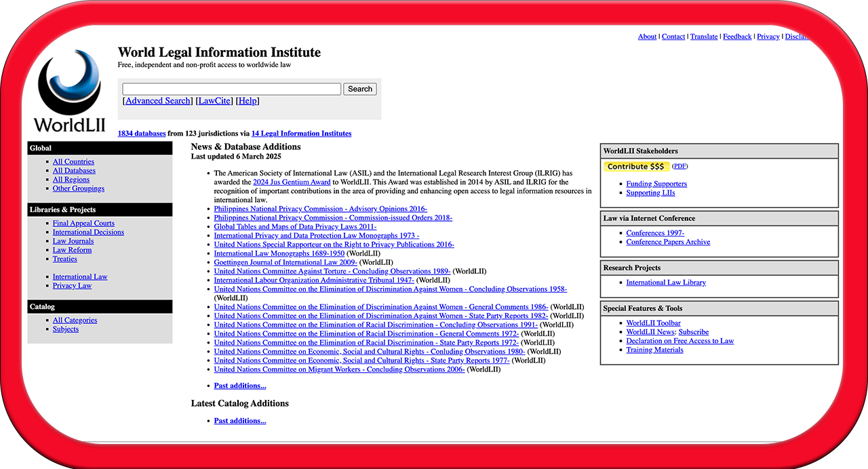The width and height of the screenshot is (868, 469).
Task: Open Subjects in Catalog
Action: [66, 329]
